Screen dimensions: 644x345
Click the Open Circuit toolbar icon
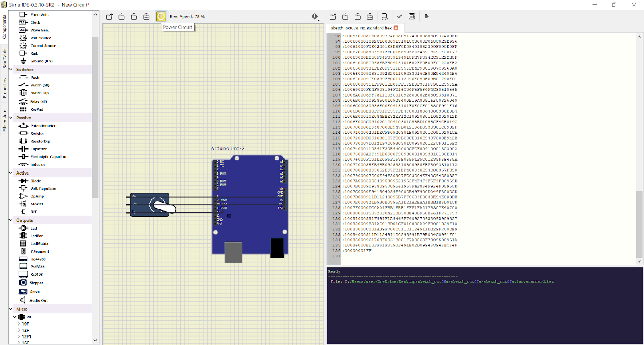click(122, 16)
